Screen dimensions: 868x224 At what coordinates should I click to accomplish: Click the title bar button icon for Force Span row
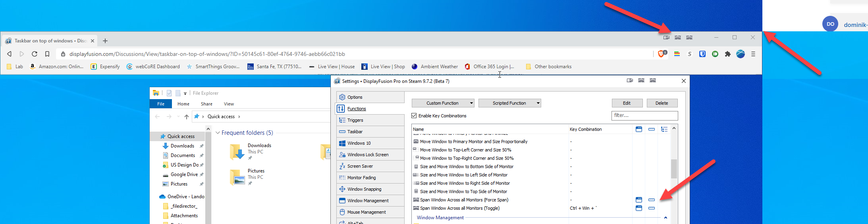click(x=638, y=200)
